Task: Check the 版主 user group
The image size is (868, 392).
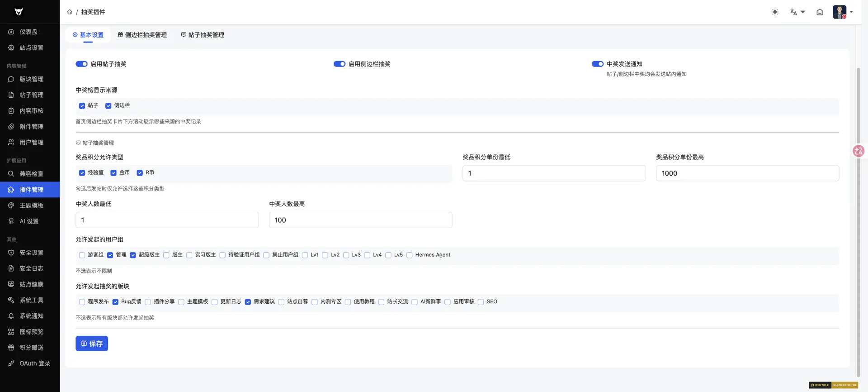Action: [x=166, y=255]
